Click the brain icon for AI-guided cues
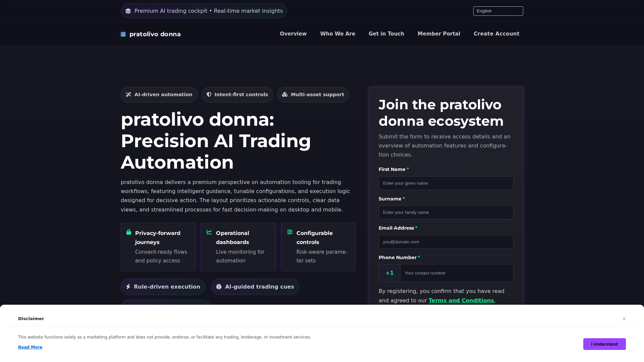The image size is (644, 362). click(x=219, y=287)
